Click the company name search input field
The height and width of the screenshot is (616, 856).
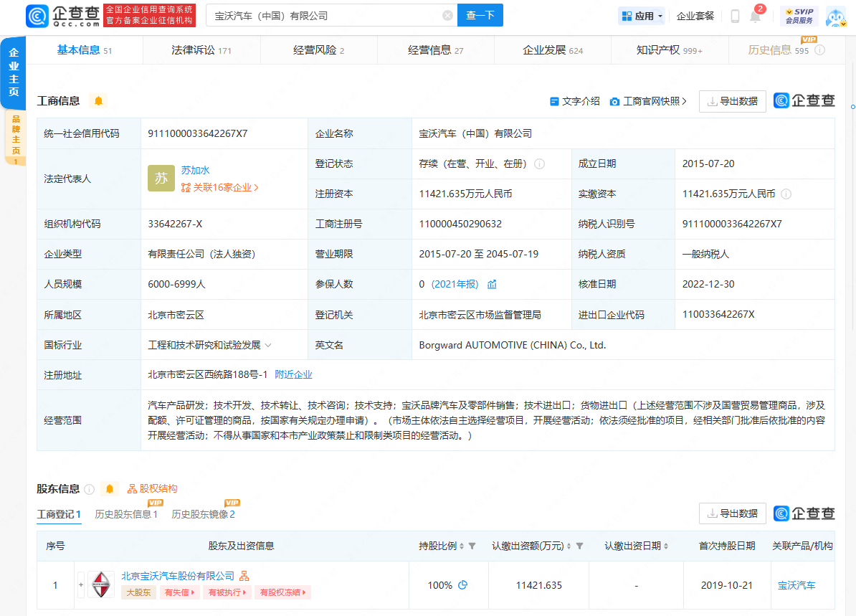click(323, 15)
